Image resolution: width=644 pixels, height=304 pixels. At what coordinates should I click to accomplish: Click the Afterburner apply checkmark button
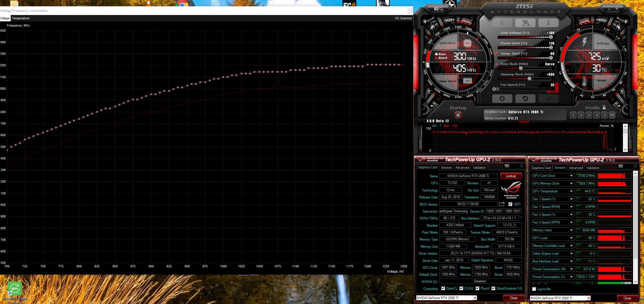click(548, 98)
